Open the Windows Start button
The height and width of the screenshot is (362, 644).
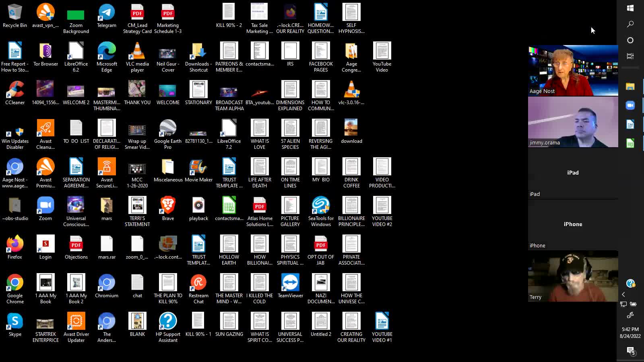630,8
